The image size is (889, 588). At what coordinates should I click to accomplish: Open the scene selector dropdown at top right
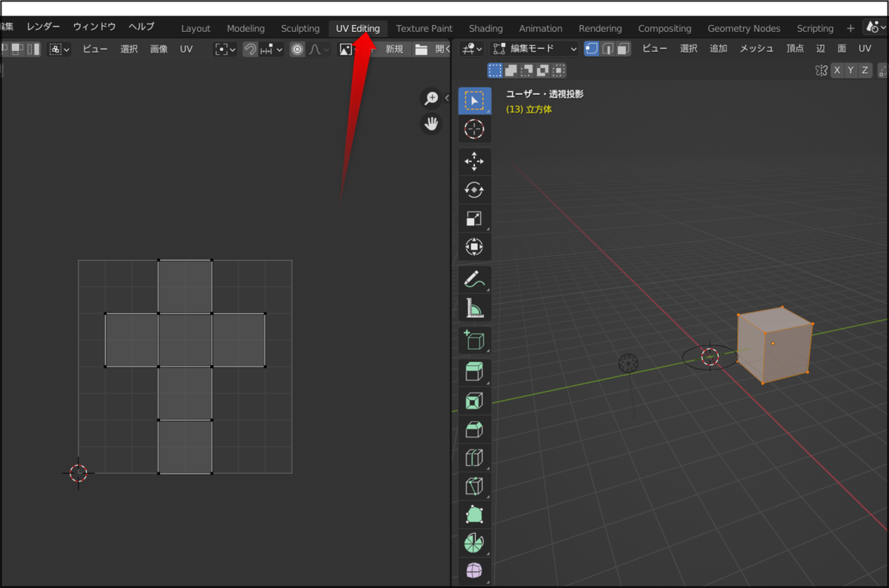tap(876, 28)
